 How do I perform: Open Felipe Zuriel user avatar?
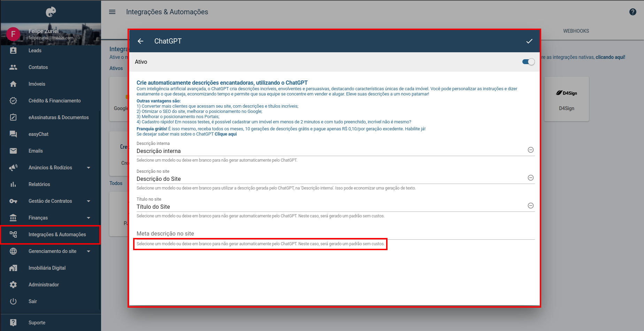pos(13,34)
